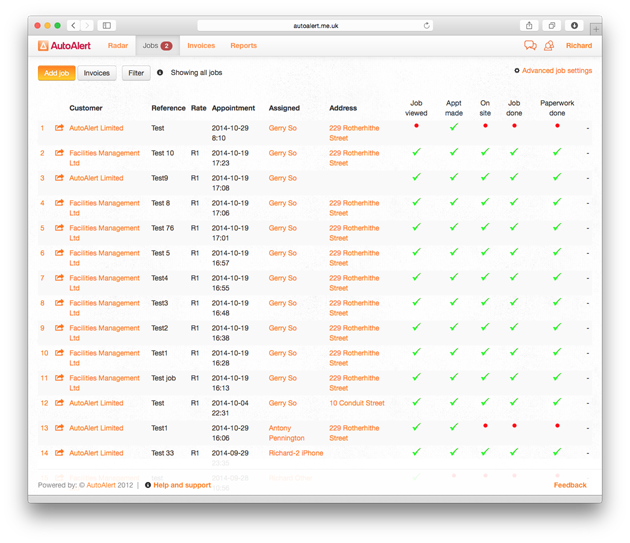630x543 pixels.
Task: Open the share icon for job row 14
Action: tap(59, 453)
